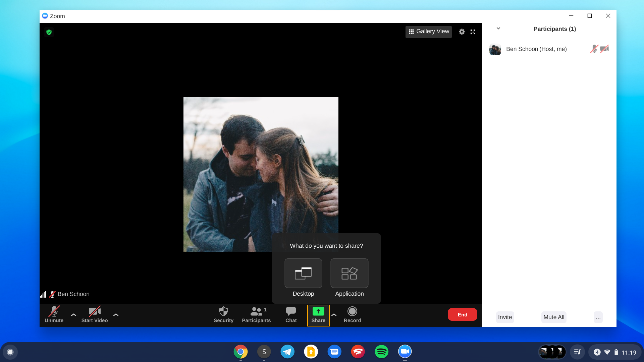Expand video options arrow beside Start Video
Screen dimensions: 644x362
pos(116,315)
